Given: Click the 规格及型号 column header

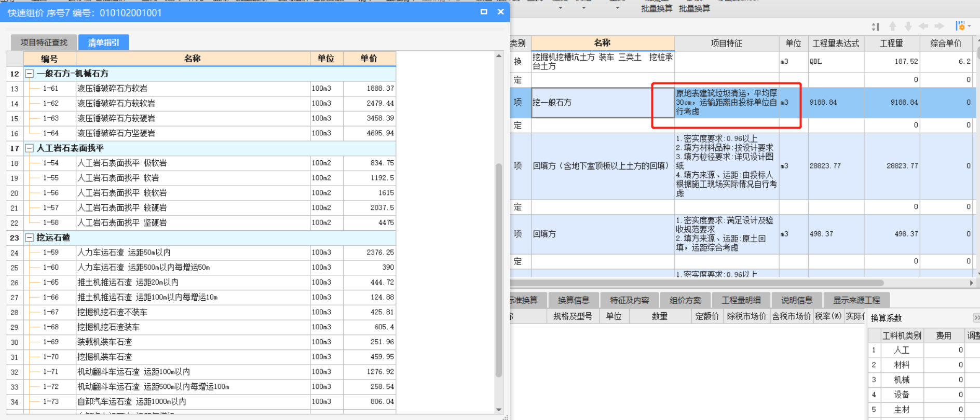Looking at the screenshot, I should click(x=573, y=316).
